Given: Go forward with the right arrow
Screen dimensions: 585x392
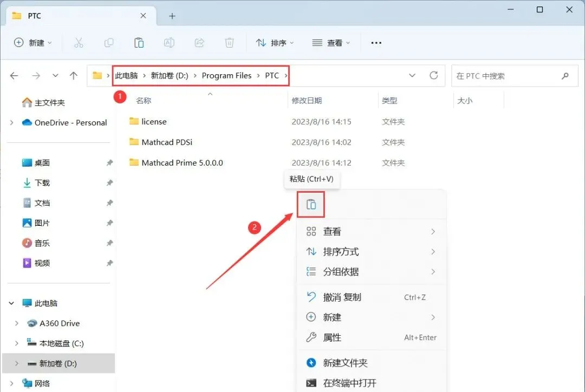Looking at the screenshot, I should coord(36,76).
